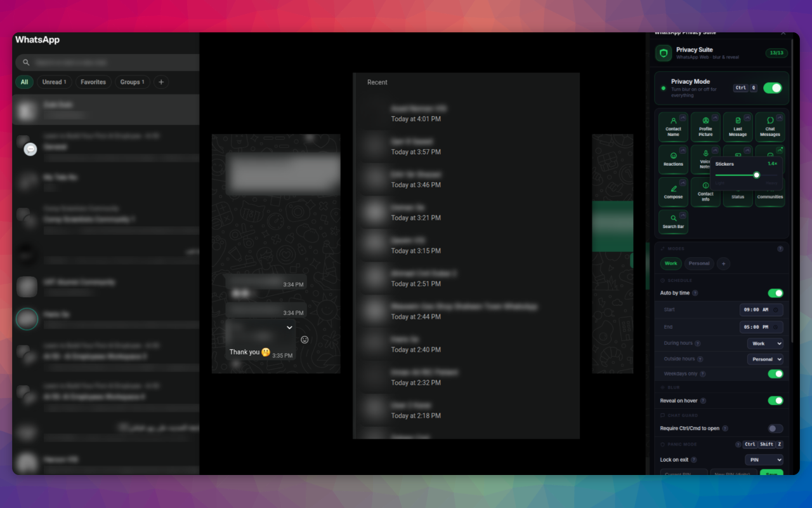Open time picker in Start field

click(776, 310)
